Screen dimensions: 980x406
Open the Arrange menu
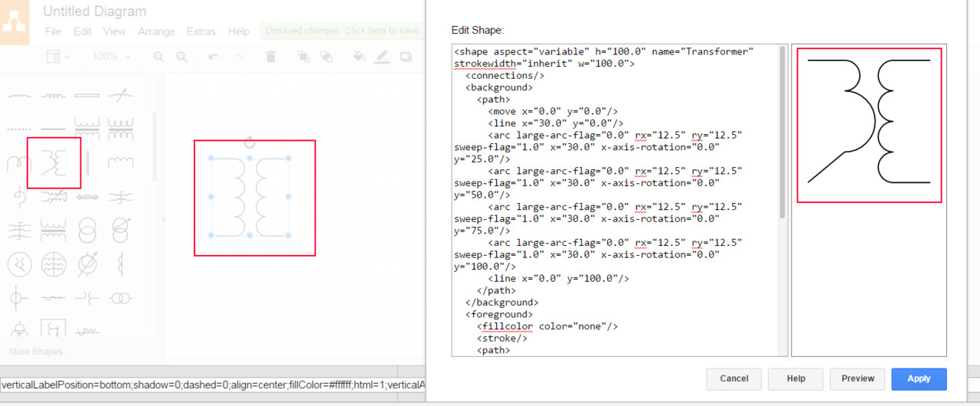[x=156, y=31]
